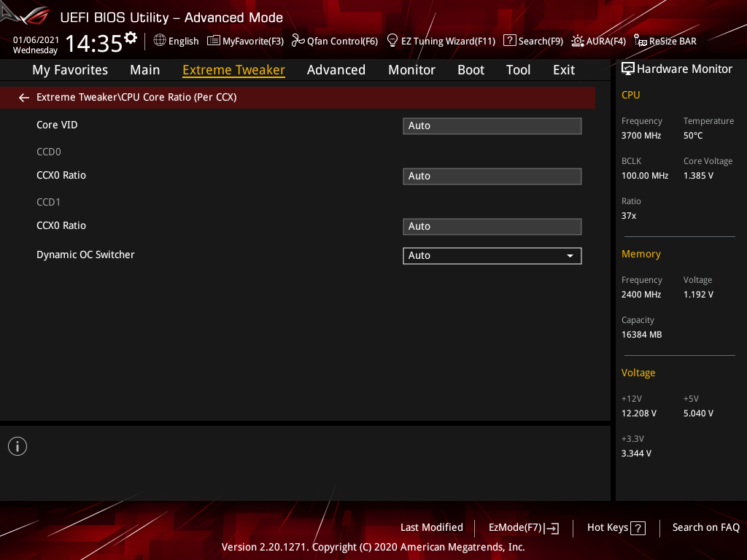The width and height of the screenshot is (747, 560).
Task: Switch to the Boot tab
Action: click(471, 70)
